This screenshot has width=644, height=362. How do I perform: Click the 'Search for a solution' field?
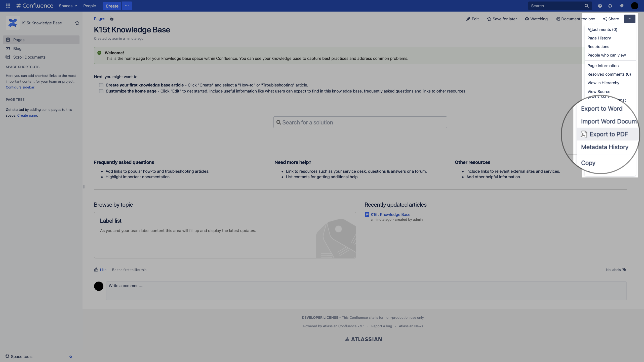[359, 122]
